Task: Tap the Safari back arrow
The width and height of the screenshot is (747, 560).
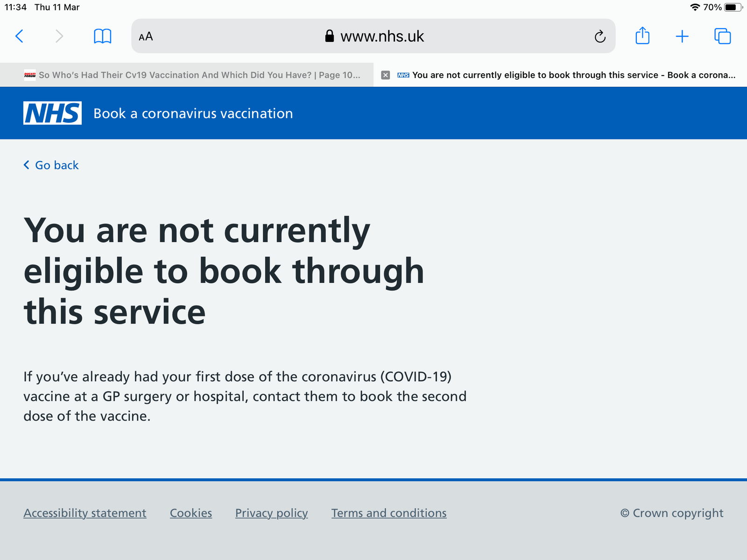Action: [x=20, y=36]
